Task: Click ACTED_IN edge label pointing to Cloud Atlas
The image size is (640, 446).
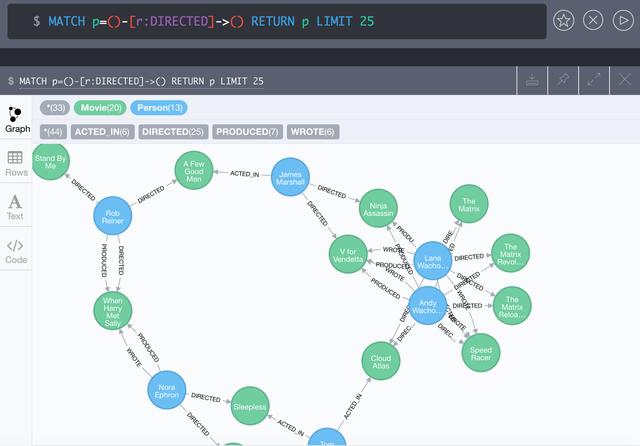Action: click(352, 406)
